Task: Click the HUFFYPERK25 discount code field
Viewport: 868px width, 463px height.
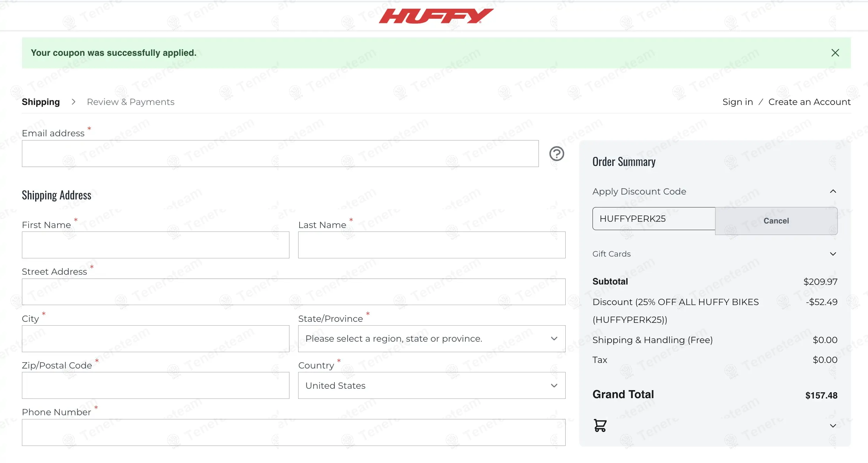Action: click(654, 219)
